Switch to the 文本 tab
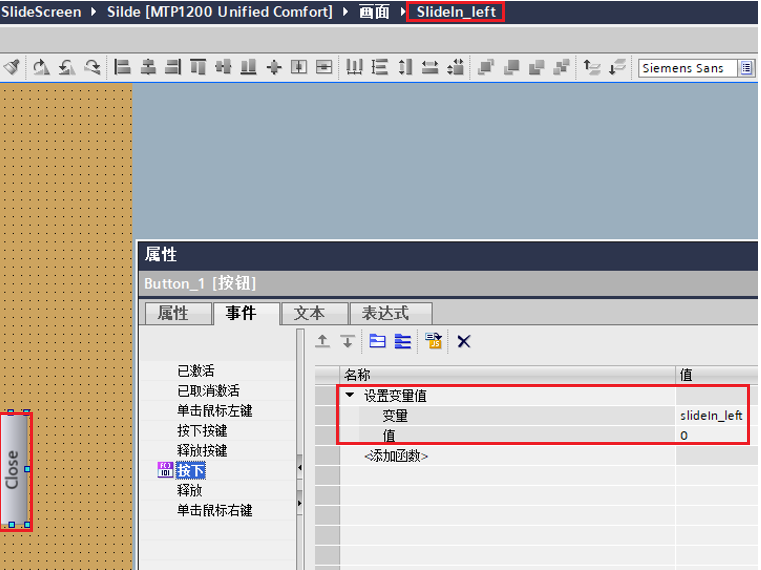The width and height of the screenshot is (761, 570). (x=309, y=313)
